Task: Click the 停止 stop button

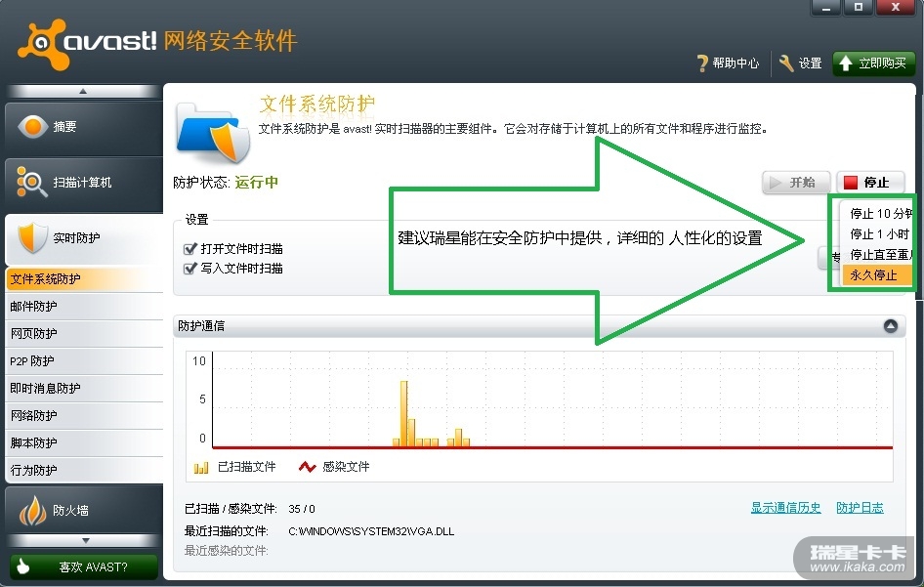Action: (x=870, y=182)
